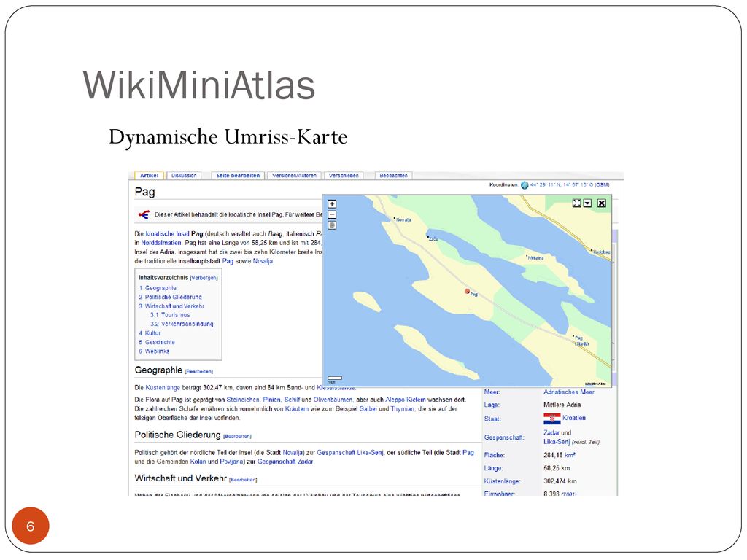The image size is (747, 560).
Task: Open the Kroatien link beside the flag
Action: (x=574, y=418)
